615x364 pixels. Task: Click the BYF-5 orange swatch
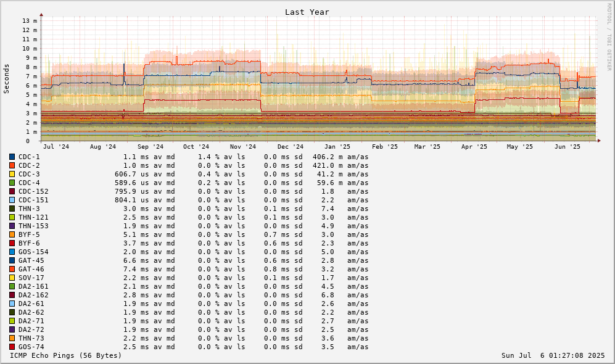(12, 234)
